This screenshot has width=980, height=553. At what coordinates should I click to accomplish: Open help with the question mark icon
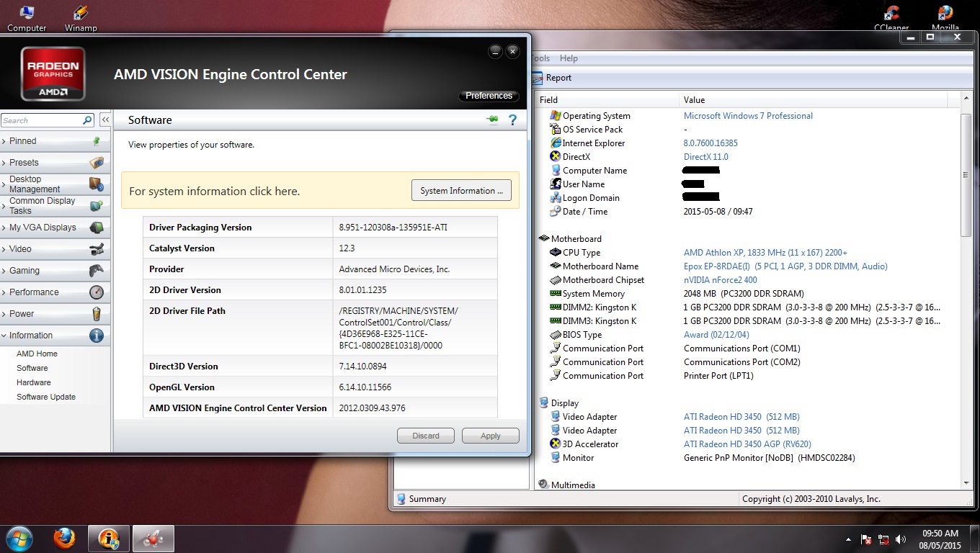pyautogui.click(x=513, y=120)
